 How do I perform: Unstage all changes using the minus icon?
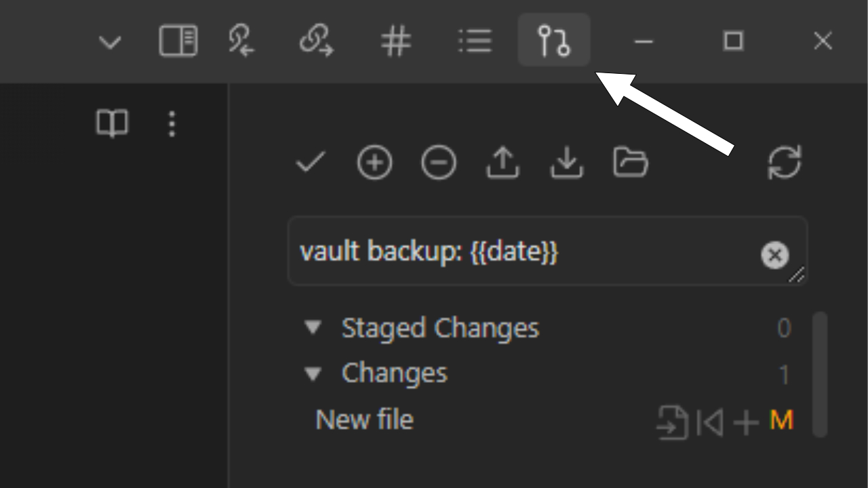[438, 163]
